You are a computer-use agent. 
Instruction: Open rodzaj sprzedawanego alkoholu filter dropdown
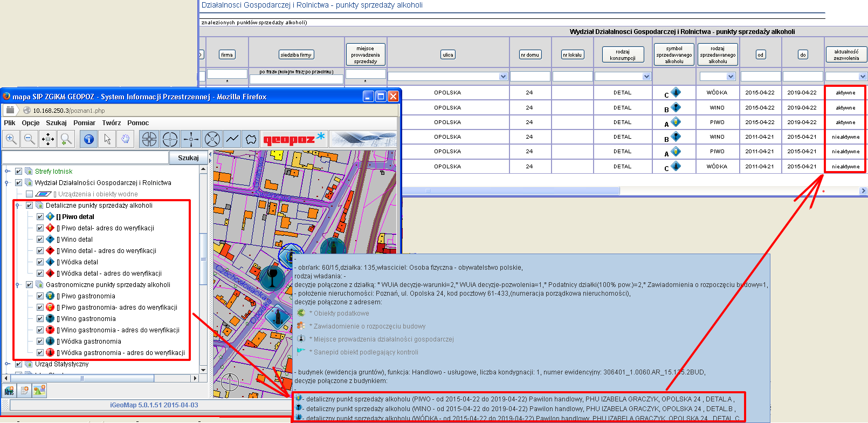point(731,77)
